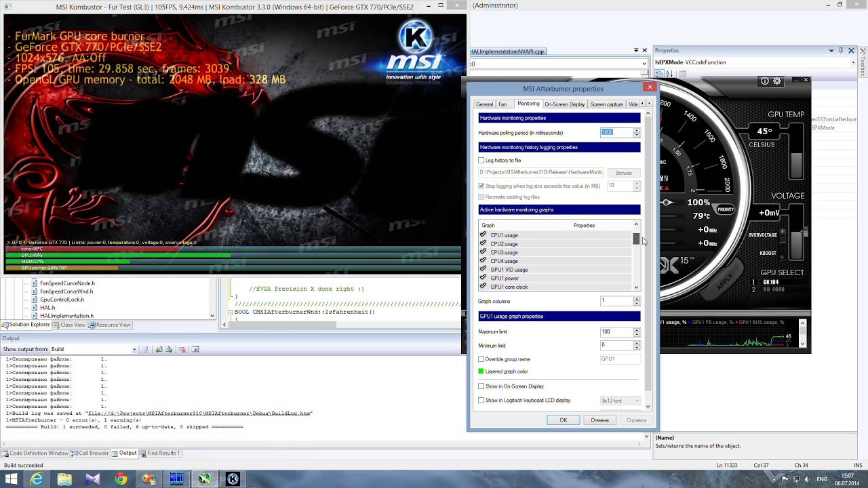Toggle Stop logging when log size exceeds checkbox
Screen dimensions: 868x488
coord(481,186)
